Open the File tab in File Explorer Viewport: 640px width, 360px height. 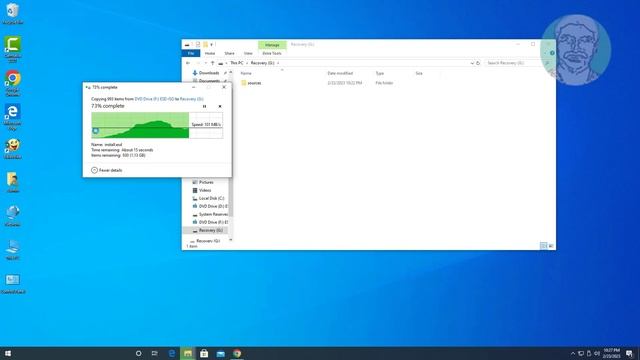pyautogui.click(x=191, y=53)
